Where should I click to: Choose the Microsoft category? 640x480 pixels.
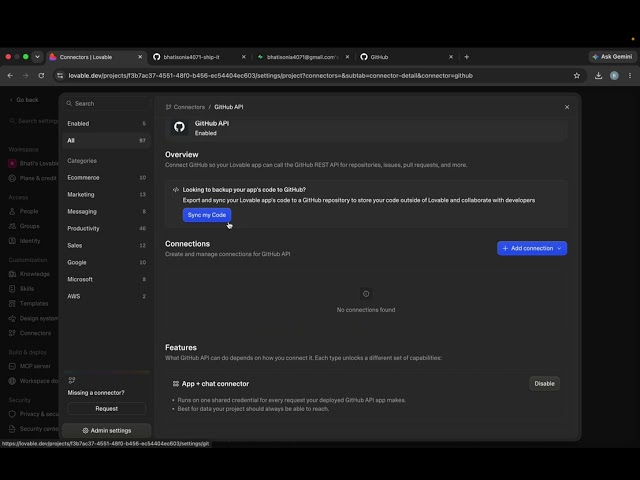pyautogui.click(x=107, y=279)
